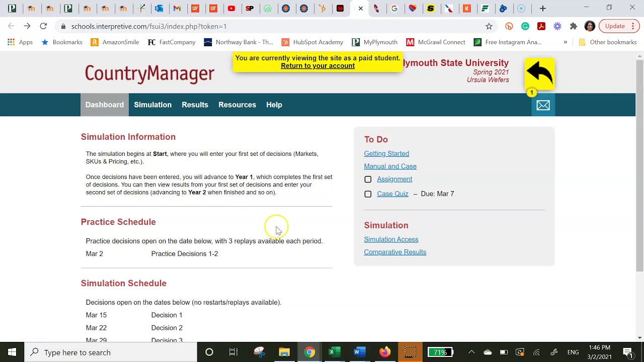Switch to the Google browser tab

tap(394, 9)
